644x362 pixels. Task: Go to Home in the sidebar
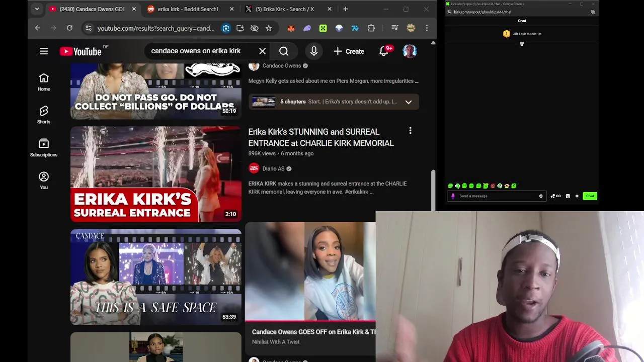(x=44, y=82)
